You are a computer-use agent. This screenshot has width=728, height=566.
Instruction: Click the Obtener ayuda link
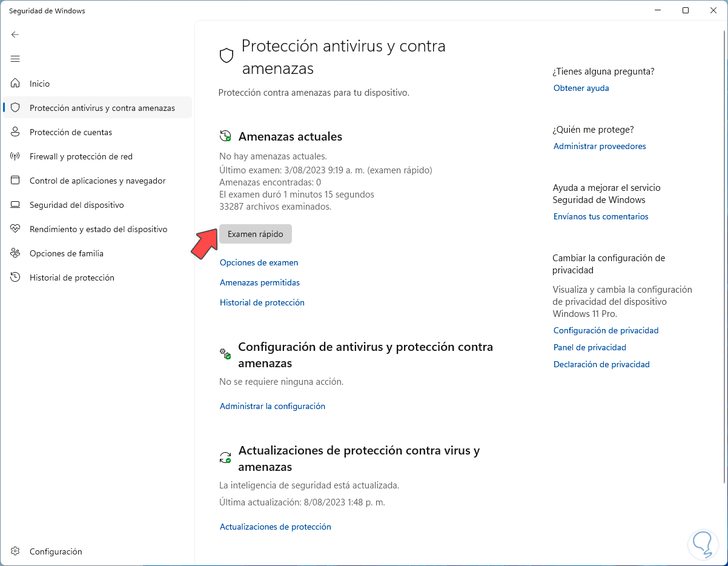point(581,88)
